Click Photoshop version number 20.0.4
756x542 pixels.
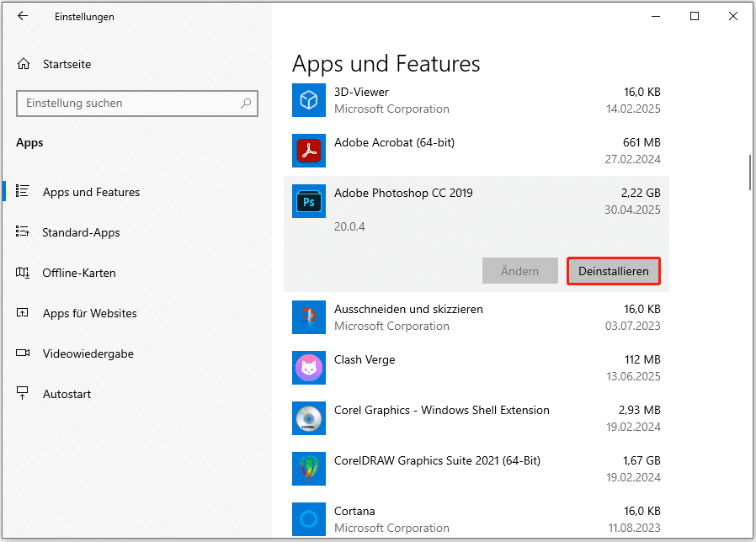[349, 226]
